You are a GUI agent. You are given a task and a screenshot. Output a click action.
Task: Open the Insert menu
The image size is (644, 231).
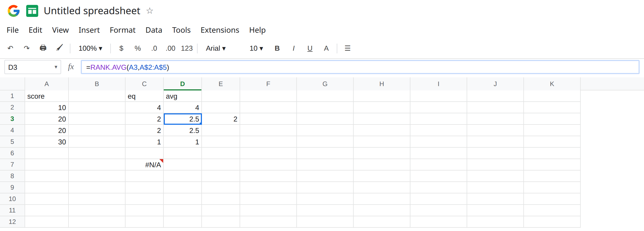(89, 30)
